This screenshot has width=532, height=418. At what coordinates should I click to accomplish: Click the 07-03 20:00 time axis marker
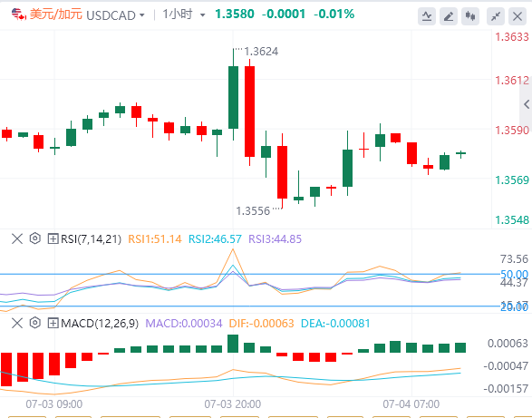[233, 404]
